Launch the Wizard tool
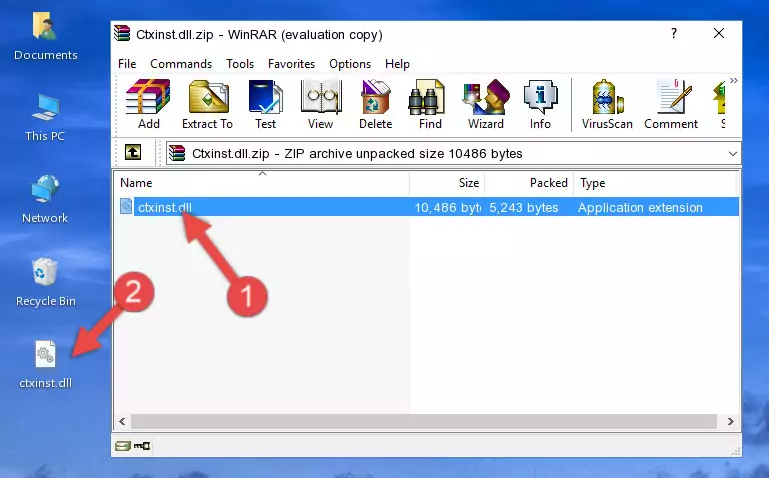This screenshot has width=769, height=478. tap(486, 104)
